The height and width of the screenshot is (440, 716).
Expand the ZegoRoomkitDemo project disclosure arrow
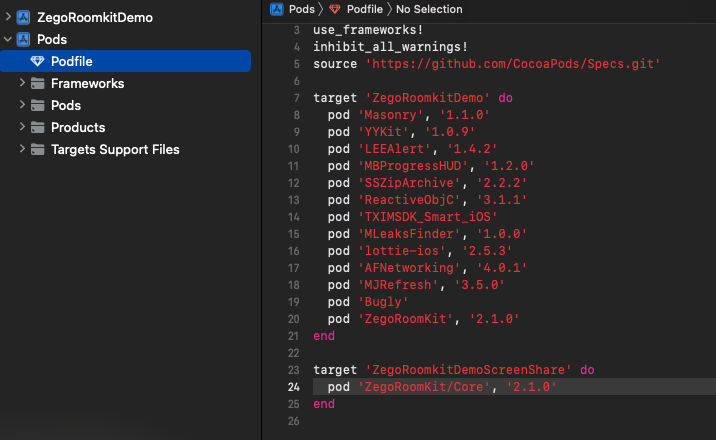click(8, 17)
